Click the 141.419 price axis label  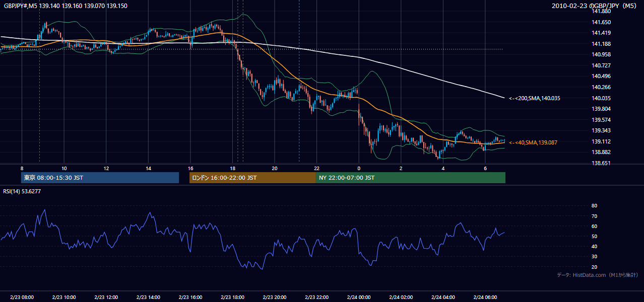tap(601, 33)
